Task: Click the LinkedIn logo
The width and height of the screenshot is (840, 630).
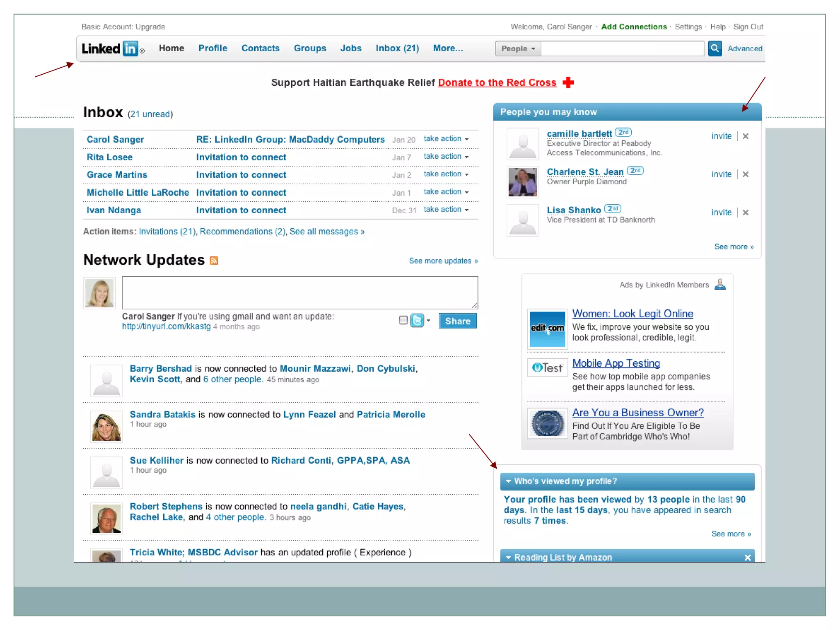Action: point(110,49)
